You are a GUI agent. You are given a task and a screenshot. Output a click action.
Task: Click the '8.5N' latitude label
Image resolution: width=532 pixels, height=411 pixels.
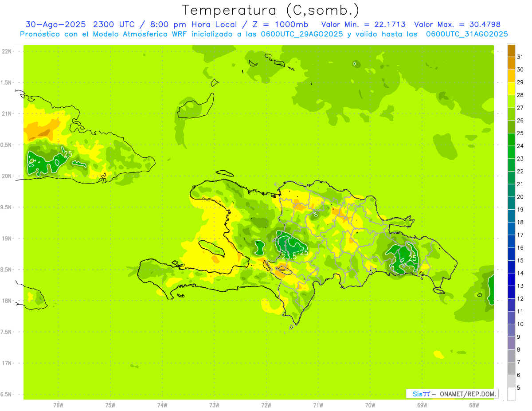[7, 270]
